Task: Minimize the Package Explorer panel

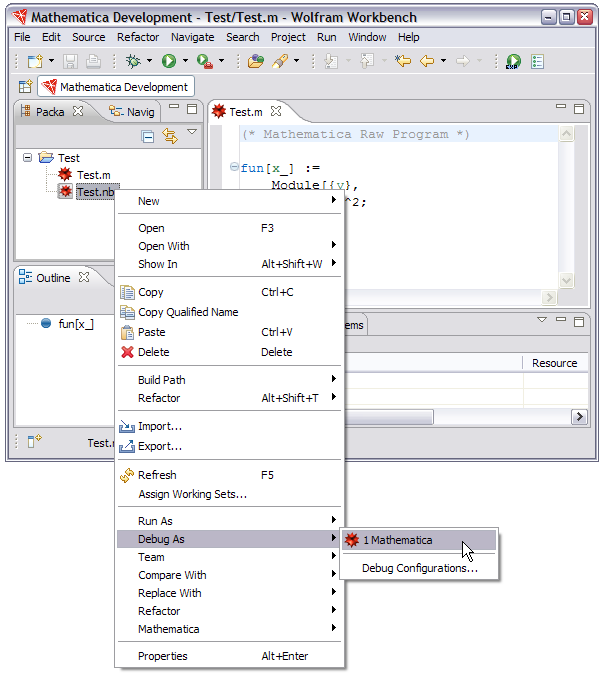Action: pyautogui.click(x=174, y=106)
